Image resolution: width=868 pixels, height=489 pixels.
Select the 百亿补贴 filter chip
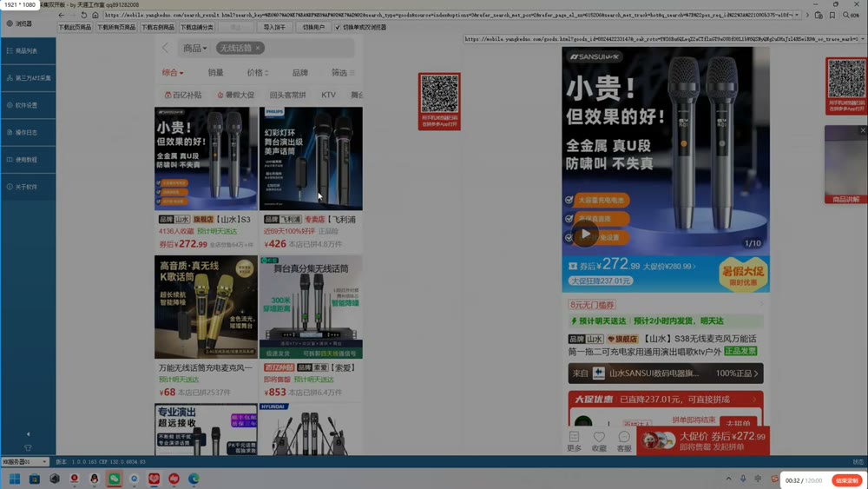(183, 95)
